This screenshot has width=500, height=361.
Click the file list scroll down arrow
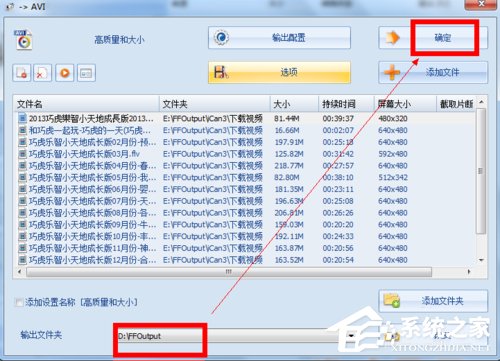(x=481, y=260)
